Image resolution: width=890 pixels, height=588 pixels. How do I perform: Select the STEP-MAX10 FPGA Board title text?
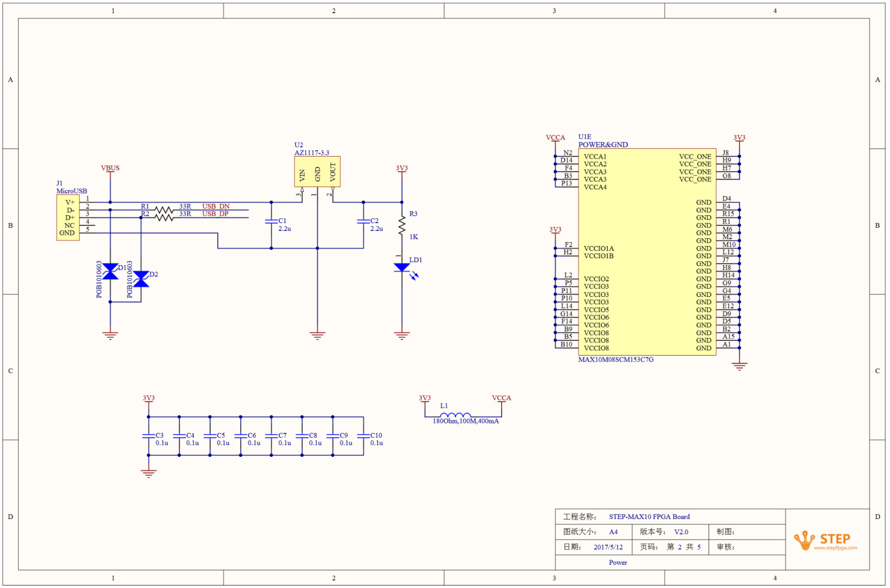(x=649, y=517)
